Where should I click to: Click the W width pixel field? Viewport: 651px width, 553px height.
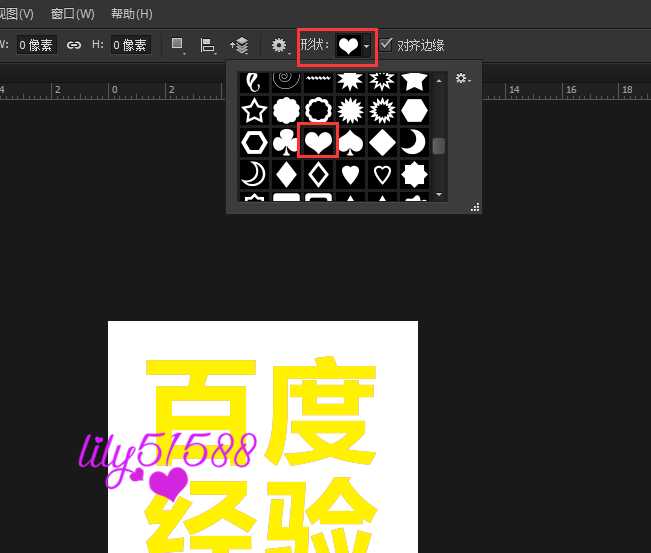click(36, 45)
